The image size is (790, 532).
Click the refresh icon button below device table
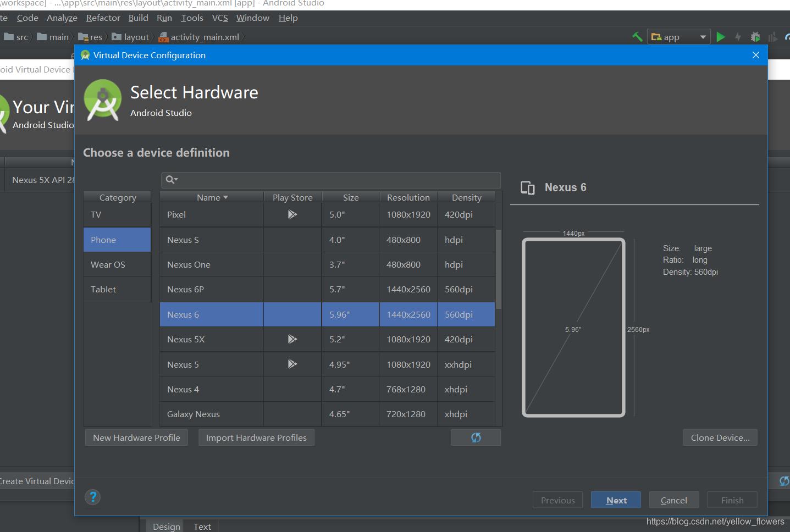click(x=476, y=437)
